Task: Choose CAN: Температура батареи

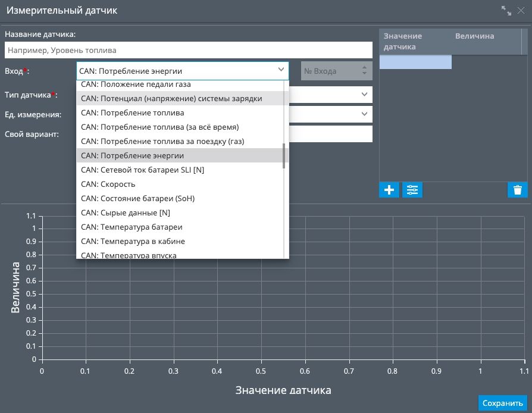Action: click(183, 227)
